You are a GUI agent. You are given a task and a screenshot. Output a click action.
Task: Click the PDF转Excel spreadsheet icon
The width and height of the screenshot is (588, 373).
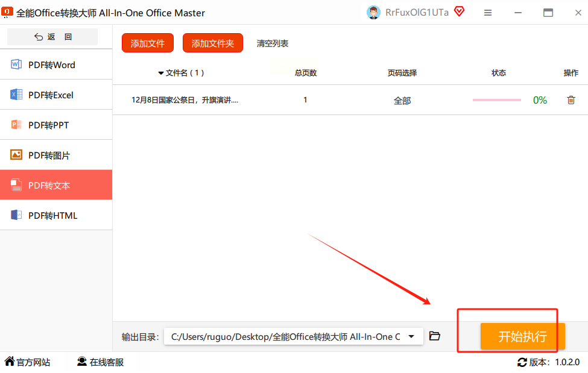click(x=16, y=95)
